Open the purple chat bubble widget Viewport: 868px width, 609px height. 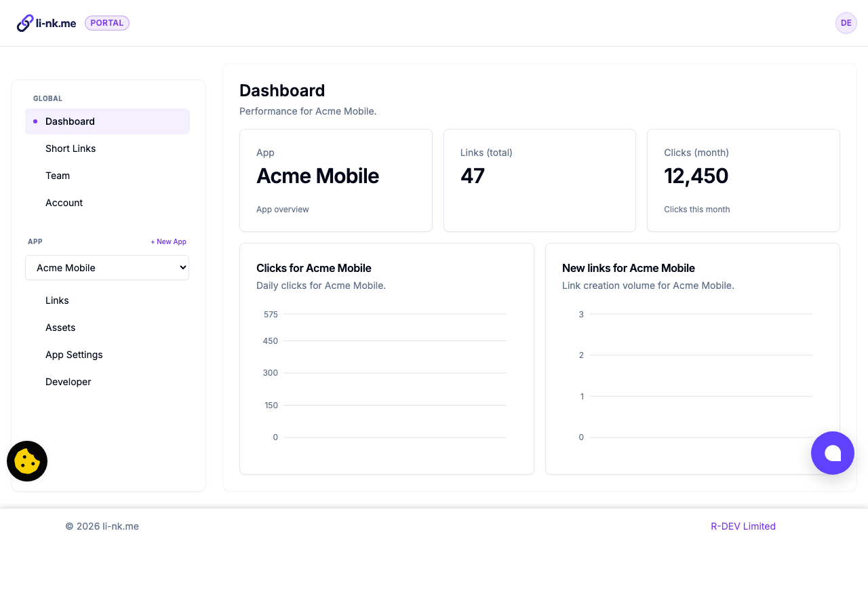point(833,453)
